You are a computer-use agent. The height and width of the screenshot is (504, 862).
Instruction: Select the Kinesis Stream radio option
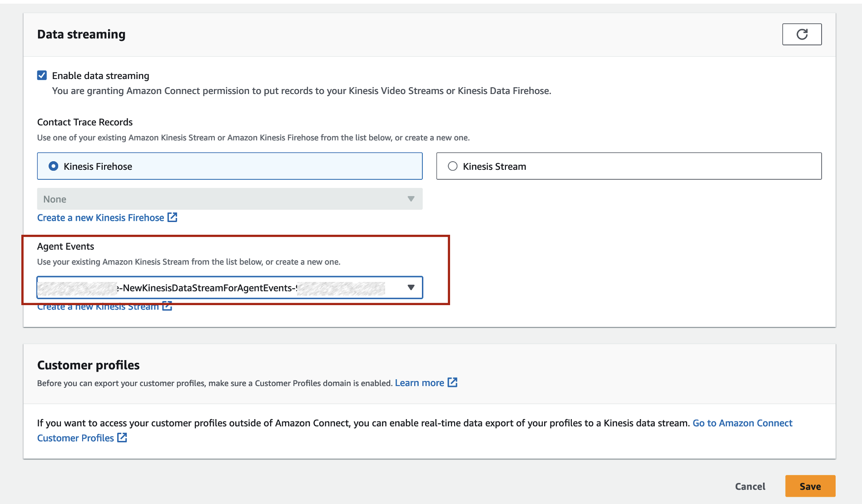coord(452,166)
